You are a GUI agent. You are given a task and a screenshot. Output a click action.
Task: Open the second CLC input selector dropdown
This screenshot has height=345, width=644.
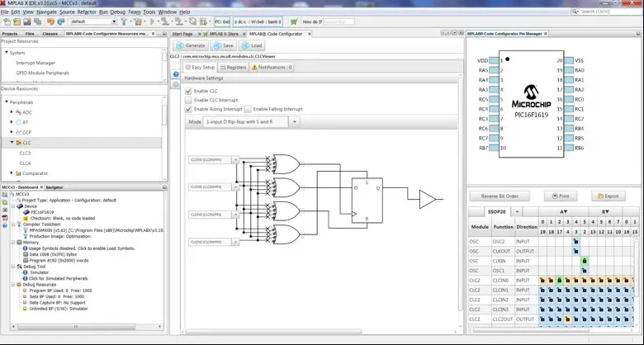(236, 187)
